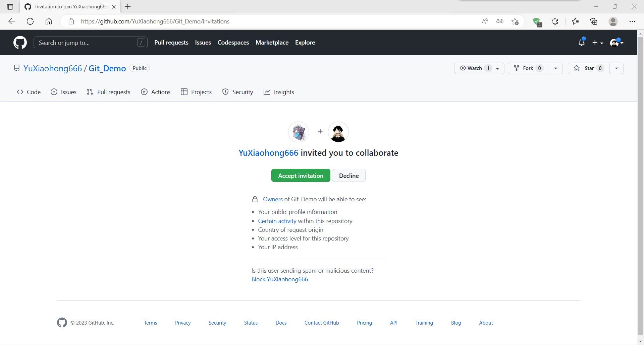The width and height of the screenshot is (644, 345).
Task: Click the vertical page scrollbar
Action: (x=640, y=188)
